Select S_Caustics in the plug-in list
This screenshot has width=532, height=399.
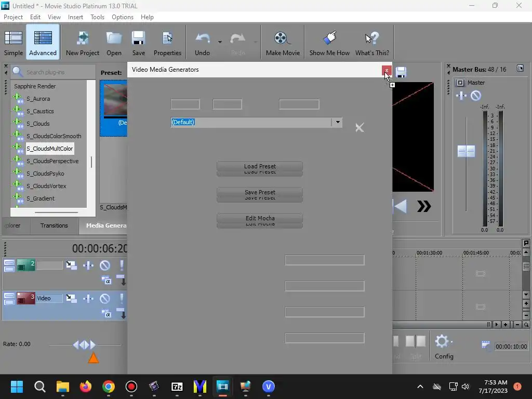point(40,111)
